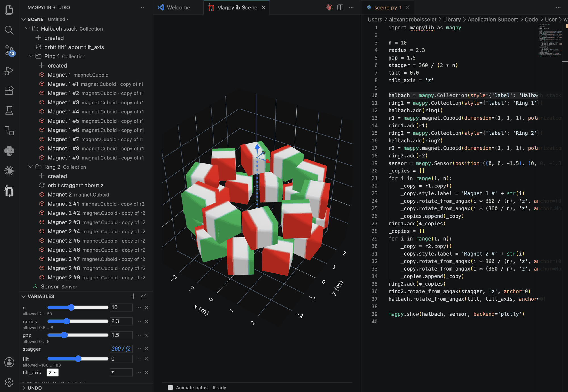This screenshot has height=392, width=568.
Task: Select orbit tilt° about tilt_axis row
Action: coord(86,47)
